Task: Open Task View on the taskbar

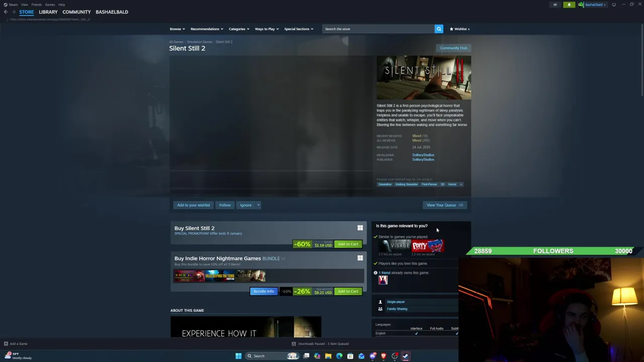Action: (x=306, y=356)
